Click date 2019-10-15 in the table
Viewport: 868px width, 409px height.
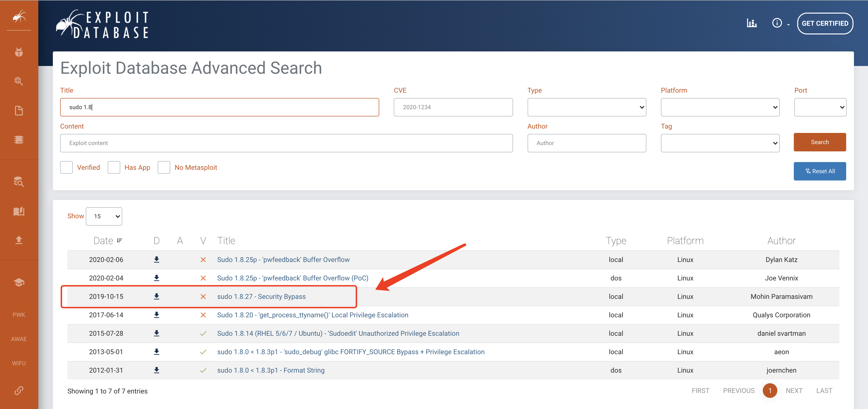(106, 296)
